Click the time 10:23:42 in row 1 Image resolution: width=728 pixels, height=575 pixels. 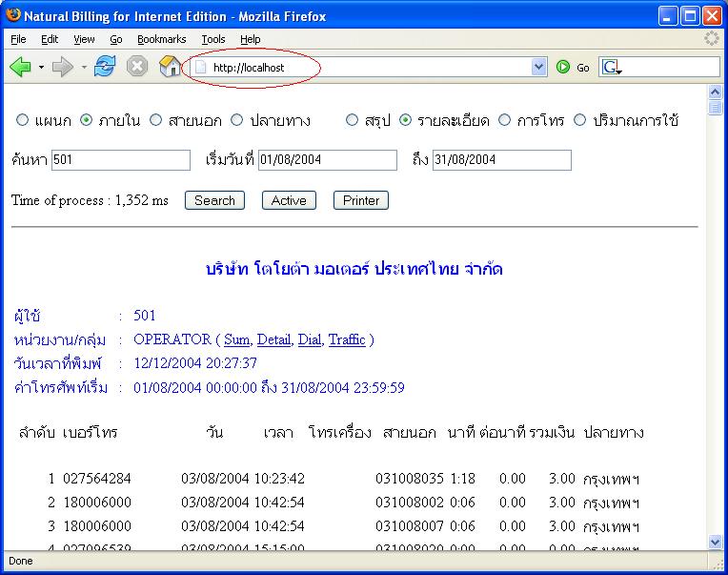pos(279,479)
